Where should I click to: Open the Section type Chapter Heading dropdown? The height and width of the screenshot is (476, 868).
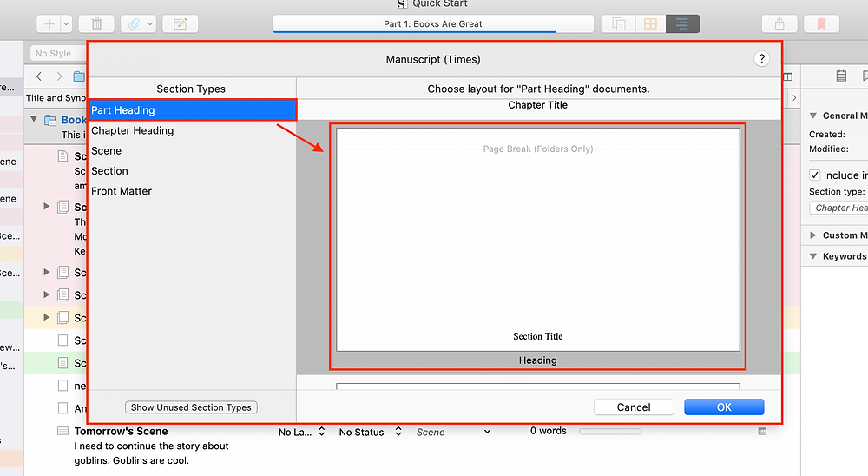click(838, 208)
